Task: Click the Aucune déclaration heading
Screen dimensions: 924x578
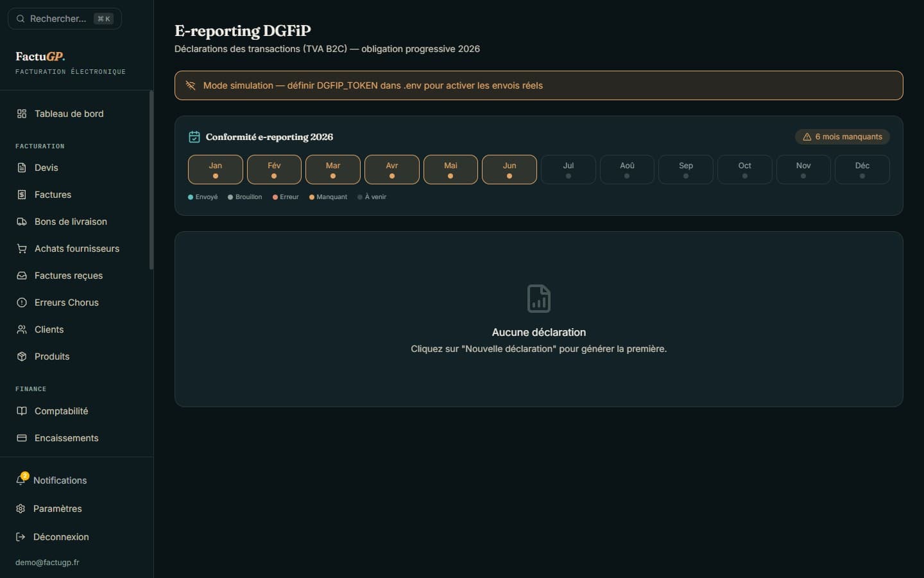Action: tap(539, 332)
